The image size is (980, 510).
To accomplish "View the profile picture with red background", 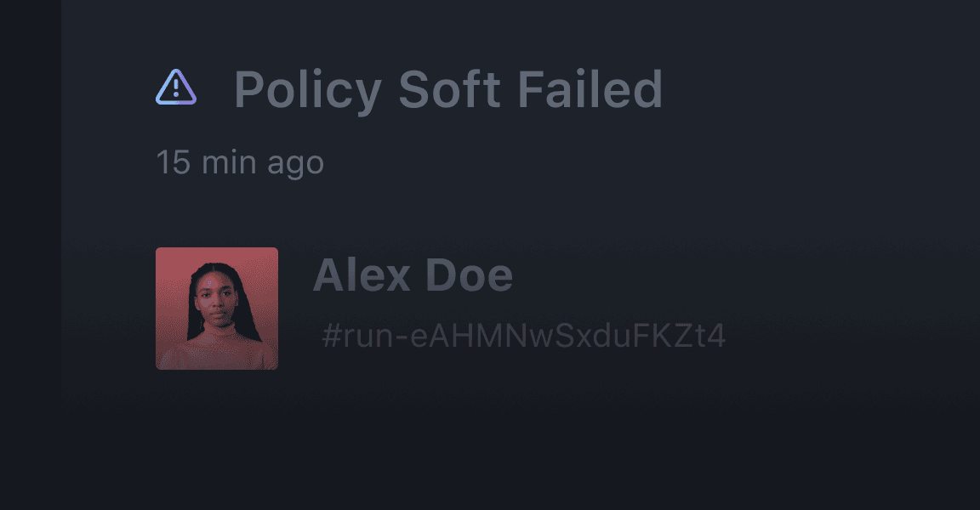I will click(x=217, y=309).
